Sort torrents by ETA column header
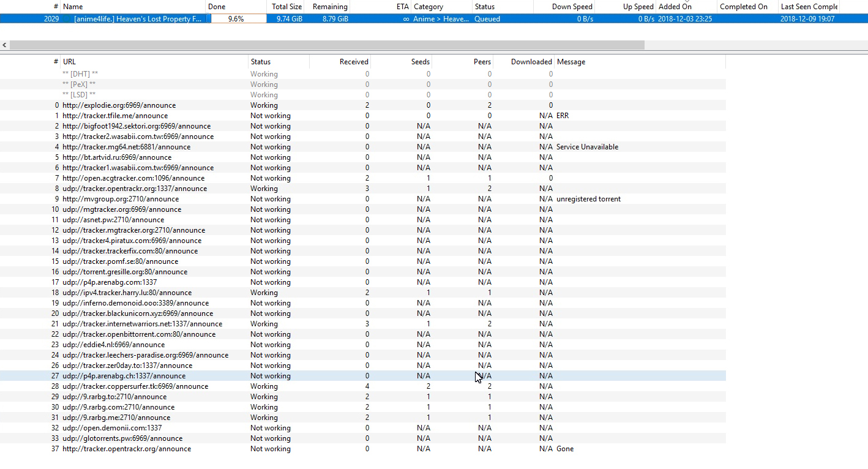 tap(403, 6)
